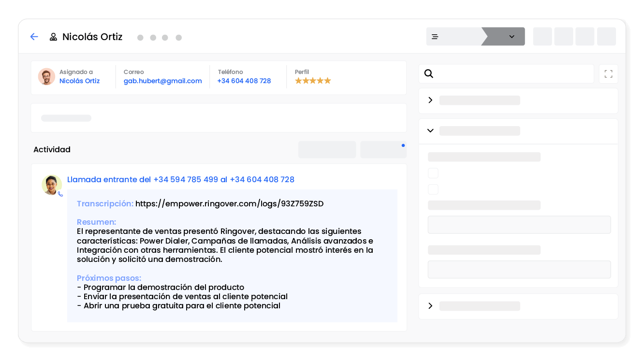The height and width of the screenshot is (361, 644).
Task: Select the Actividad section header
Action: 52,149
